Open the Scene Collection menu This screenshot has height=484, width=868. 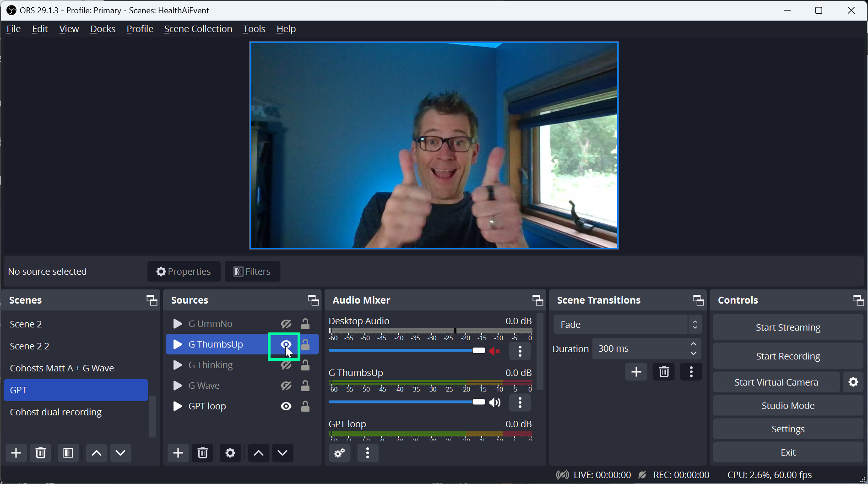(198, 28)
